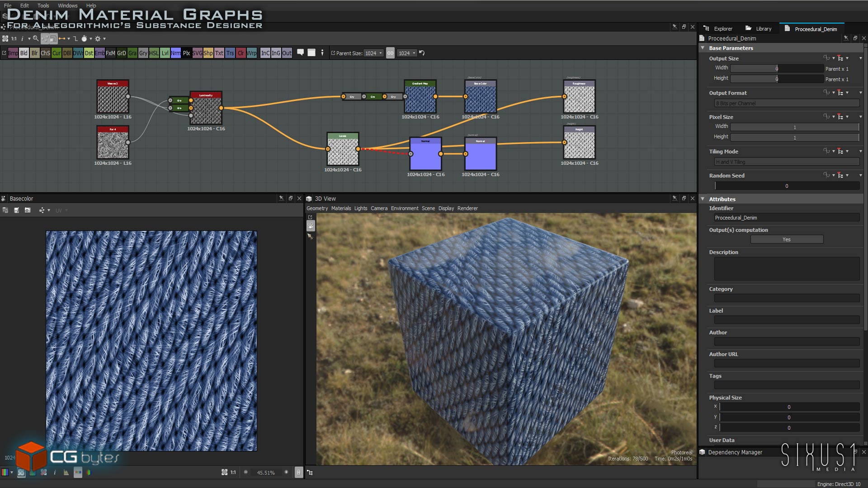868x488 pixels.
Task: Toggle the 2D view zoom lock
Action: [298, 473]
